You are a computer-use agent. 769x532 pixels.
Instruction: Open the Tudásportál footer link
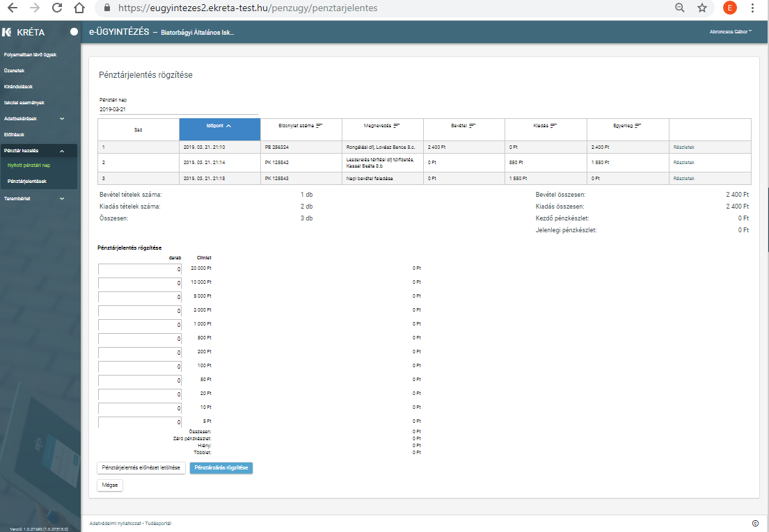click(x=159, y=524)
